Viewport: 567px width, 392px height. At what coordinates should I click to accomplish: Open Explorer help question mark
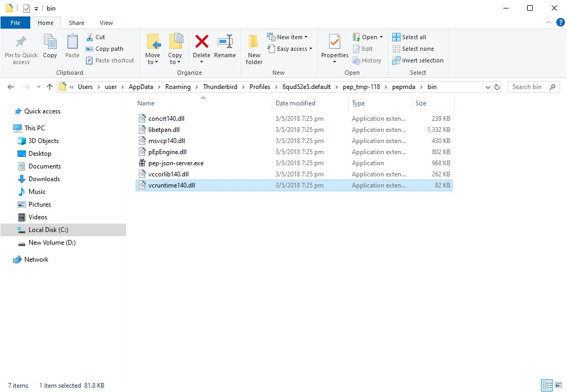pos(560,23)
